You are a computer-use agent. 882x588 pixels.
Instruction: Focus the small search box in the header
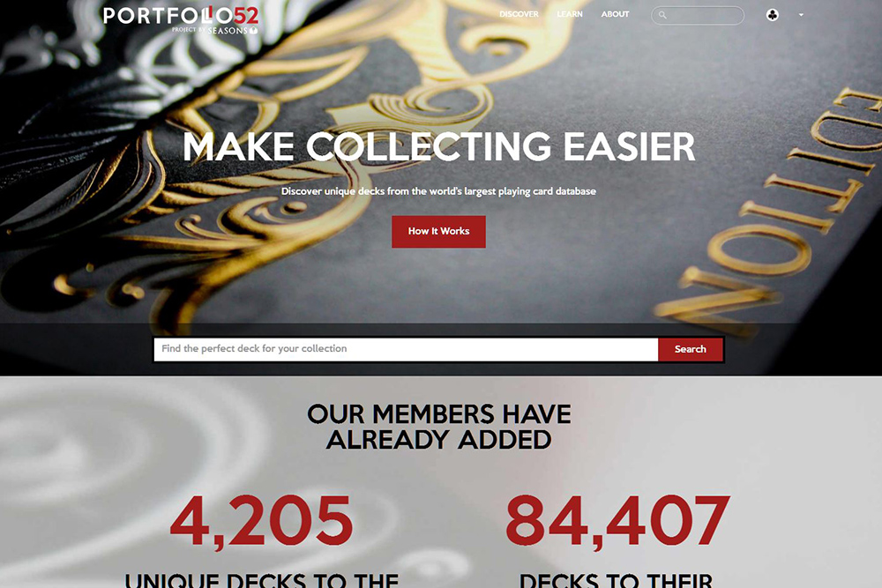pos(698,15)
